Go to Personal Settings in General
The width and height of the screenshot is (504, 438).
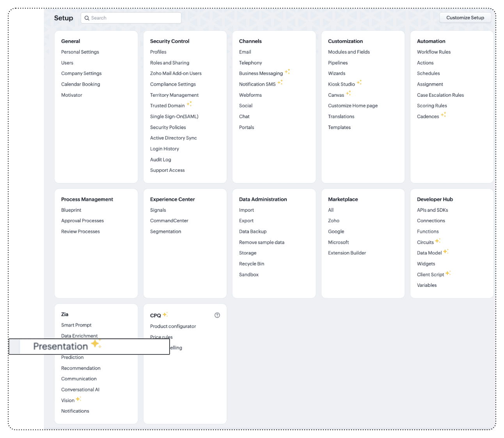click(80, 52)
